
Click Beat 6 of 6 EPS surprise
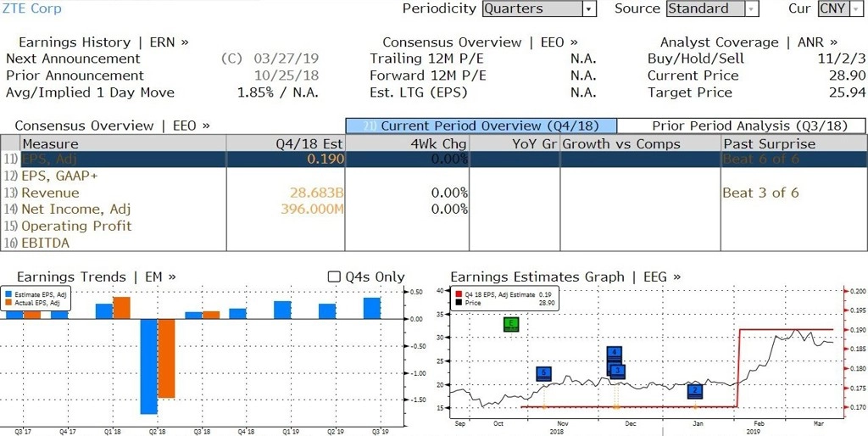(x=760, y=159)
